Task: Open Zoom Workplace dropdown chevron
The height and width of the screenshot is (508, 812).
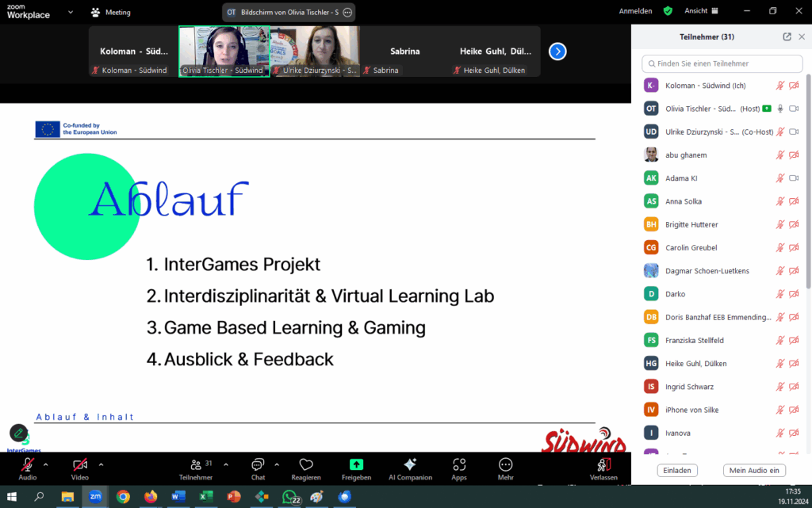Action: [71, 13]
